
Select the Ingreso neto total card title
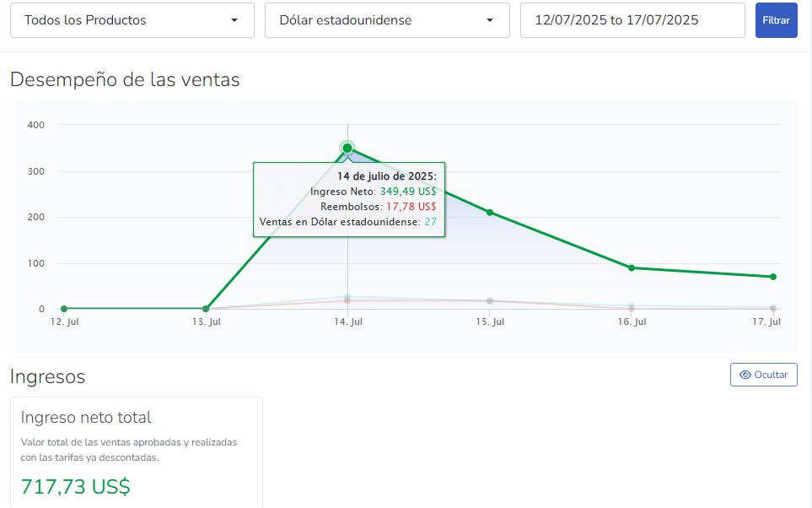(x=86, y=418)
